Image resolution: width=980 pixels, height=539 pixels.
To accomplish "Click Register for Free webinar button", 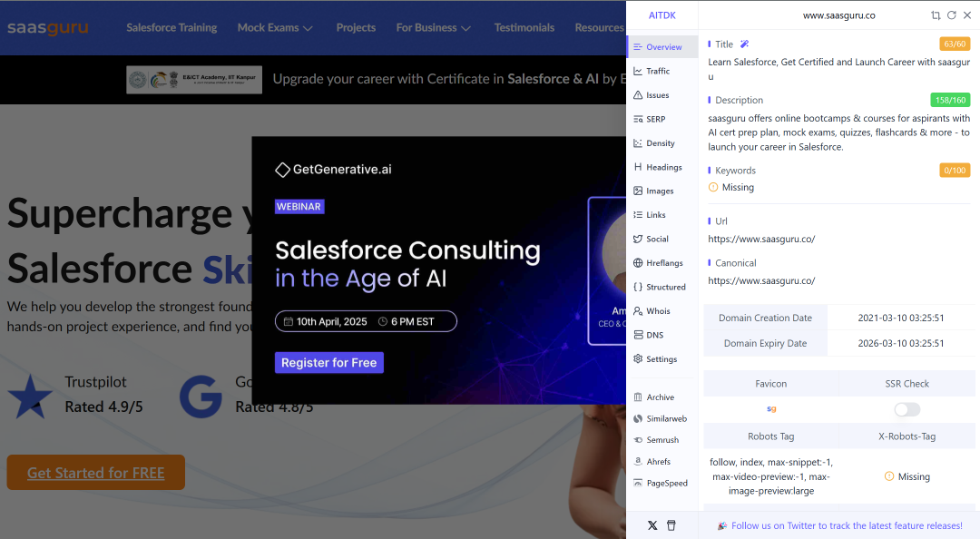I will coord(328,363).
